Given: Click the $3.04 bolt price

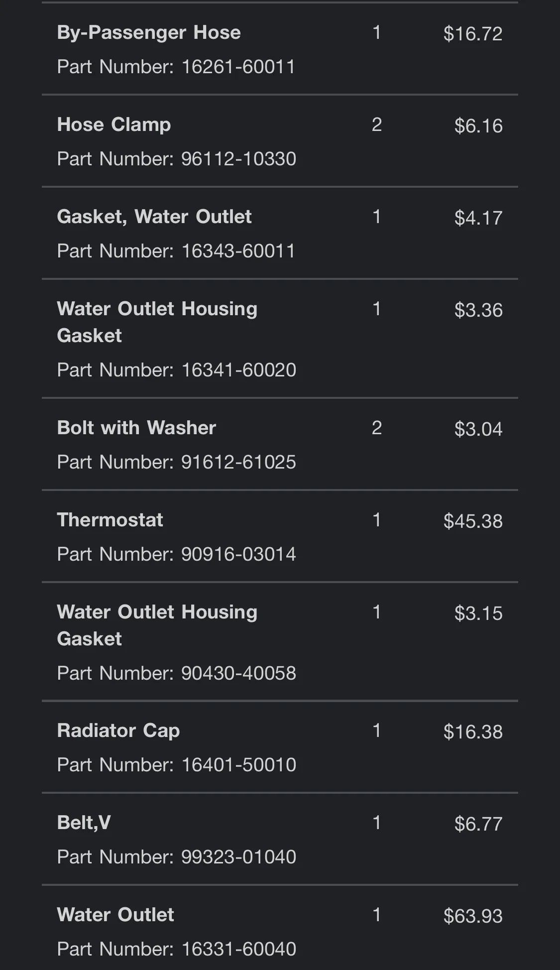Looking at the screenshot, I should pyautogui.click(x=478, y=429).
